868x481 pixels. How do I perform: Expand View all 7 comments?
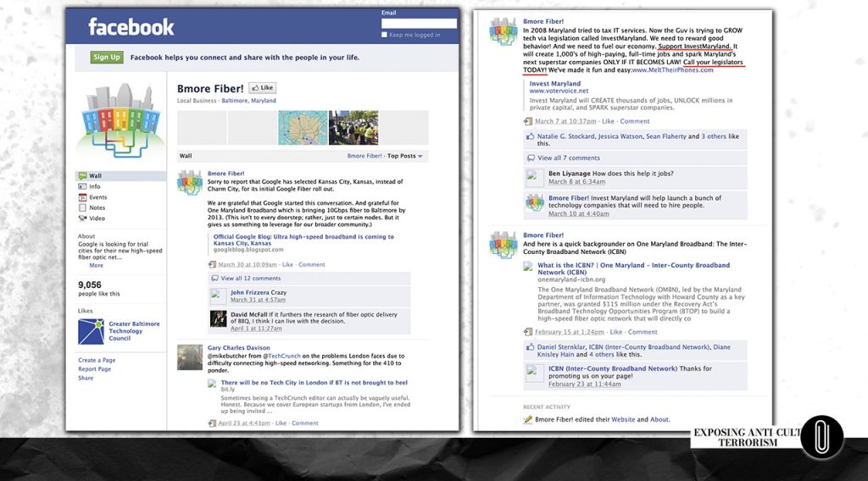(x=569, y=158)
